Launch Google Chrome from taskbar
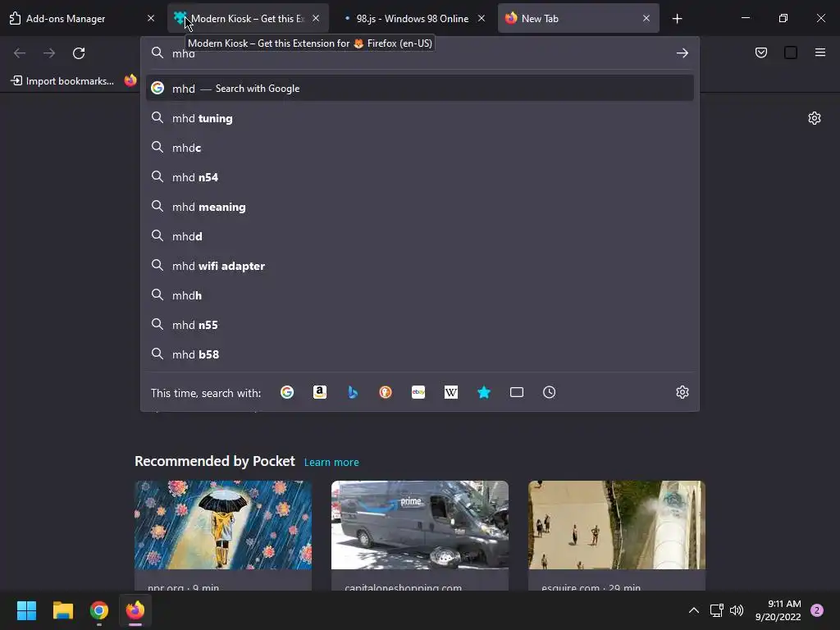This screenshot has height=630, width=840. (x=99, y=610)
